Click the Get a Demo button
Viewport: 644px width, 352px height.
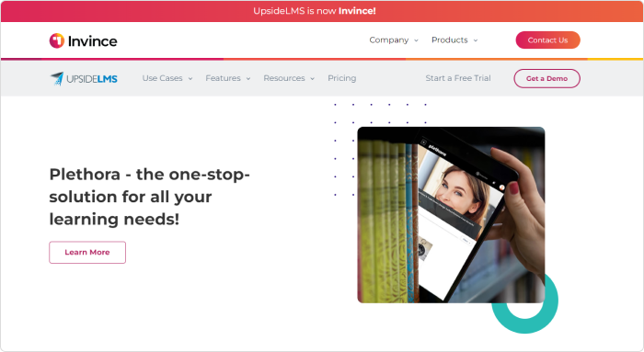click(546, 78)
